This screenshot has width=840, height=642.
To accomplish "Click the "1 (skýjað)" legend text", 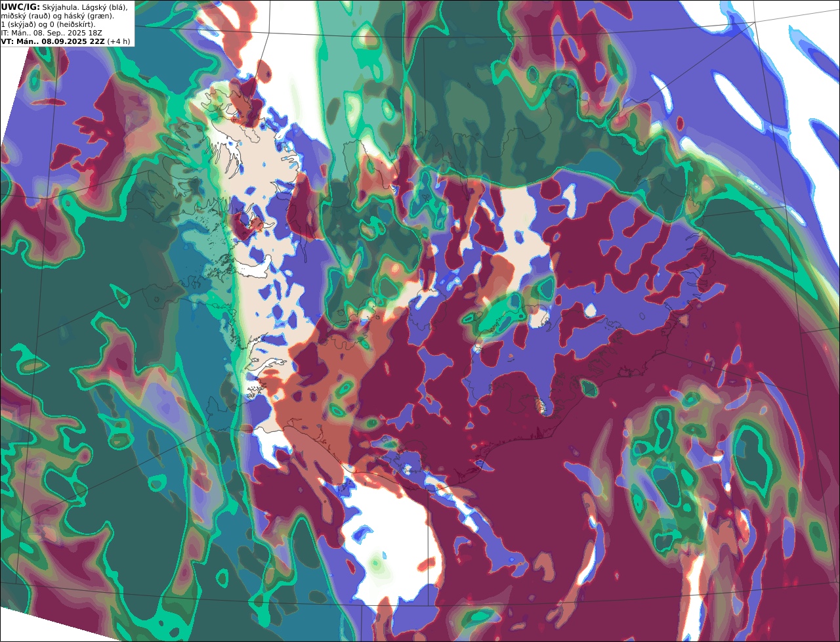I will (x=18, y=25).
